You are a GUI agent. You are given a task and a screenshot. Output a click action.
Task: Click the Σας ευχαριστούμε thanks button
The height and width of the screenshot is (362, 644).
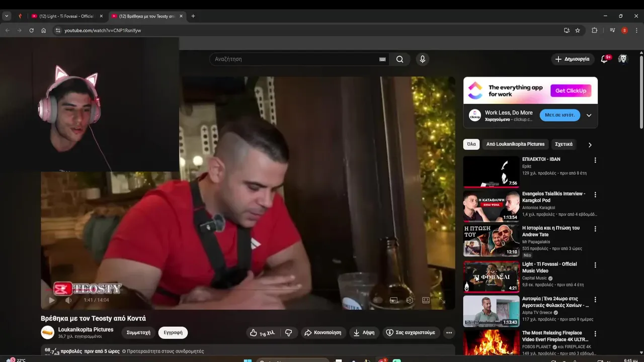pos(411,333)
